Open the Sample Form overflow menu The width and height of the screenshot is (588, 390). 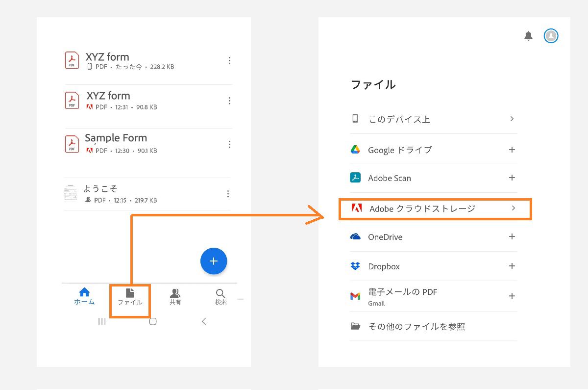pos(229,144)
